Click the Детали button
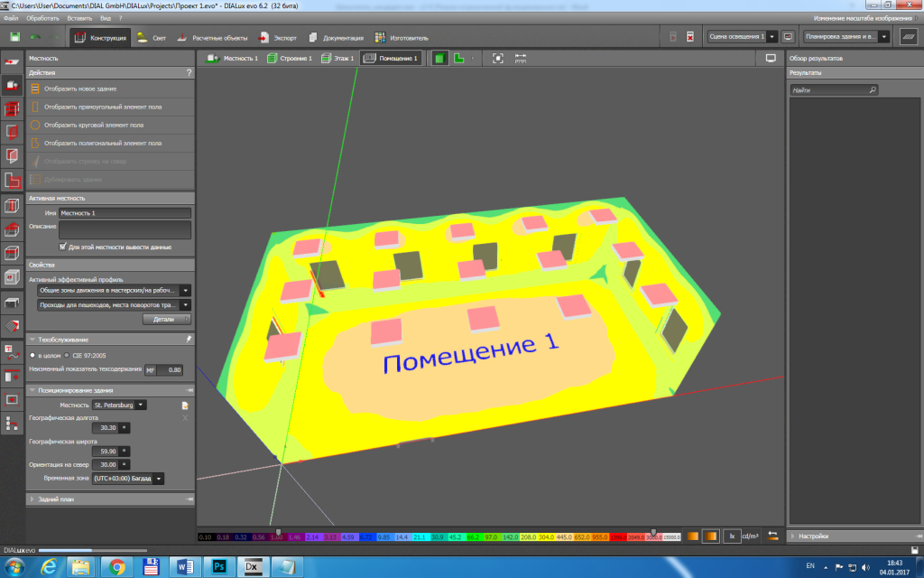Image resolution: width=924 pixels, height=578 pixels. click(167, 319)
